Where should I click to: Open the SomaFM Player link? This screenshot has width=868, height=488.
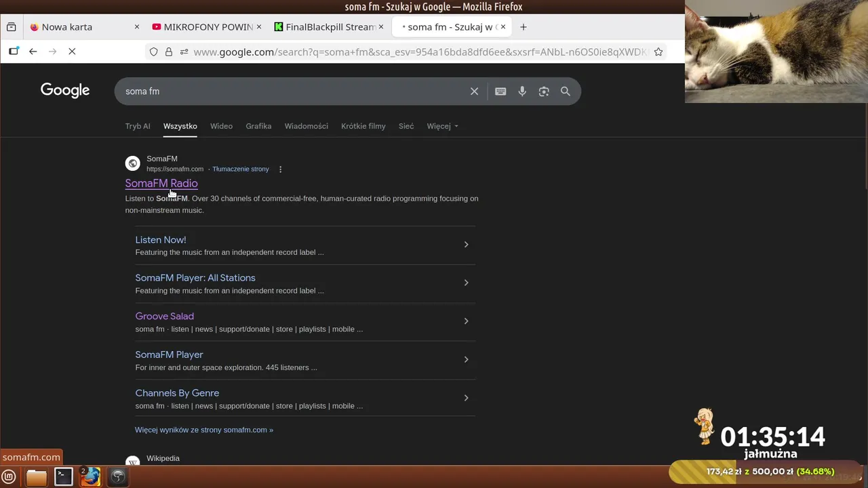pos(169,354)
